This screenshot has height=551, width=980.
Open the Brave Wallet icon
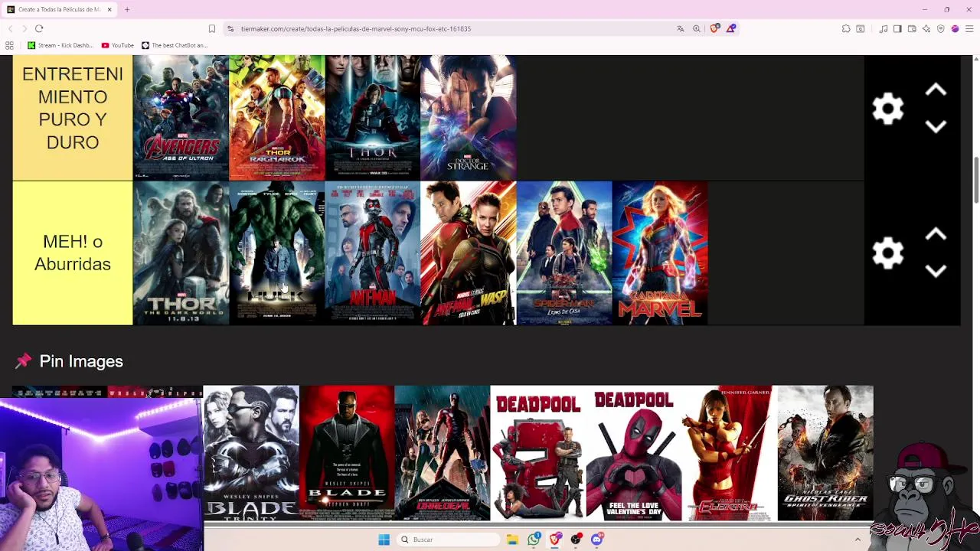click(x=912, y=28)
